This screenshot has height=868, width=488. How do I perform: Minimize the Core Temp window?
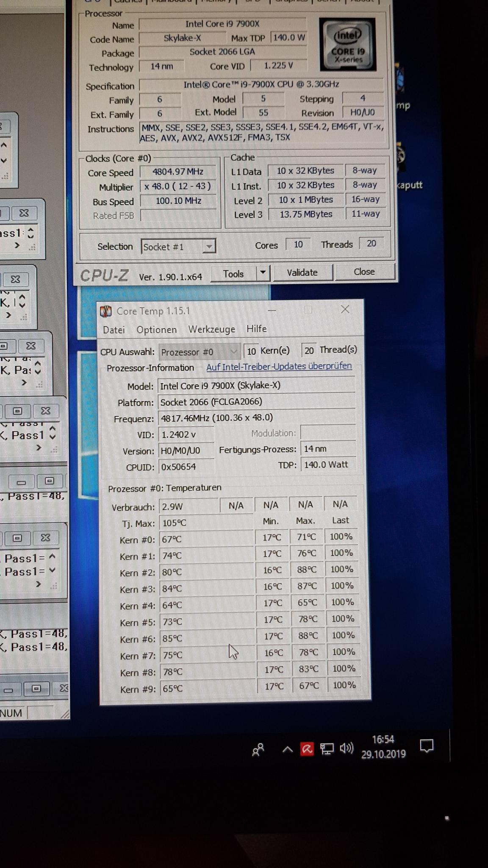tap(272, 310)
